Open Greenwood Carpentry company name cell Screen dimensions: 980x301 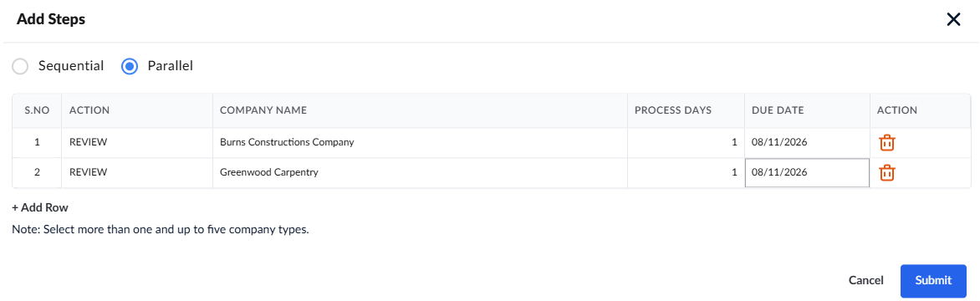pyautogui.click(x=420, y=173)
